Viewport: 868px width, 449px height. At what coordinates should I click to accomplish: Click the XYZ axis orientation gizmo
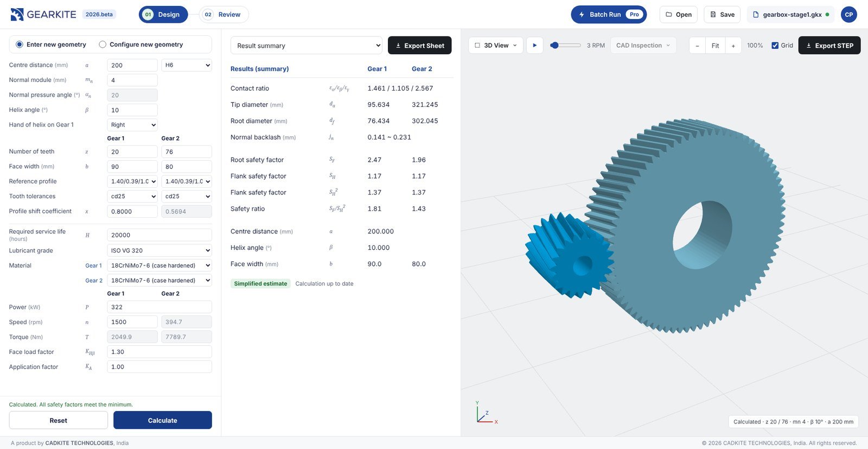(x=486, y=413)
